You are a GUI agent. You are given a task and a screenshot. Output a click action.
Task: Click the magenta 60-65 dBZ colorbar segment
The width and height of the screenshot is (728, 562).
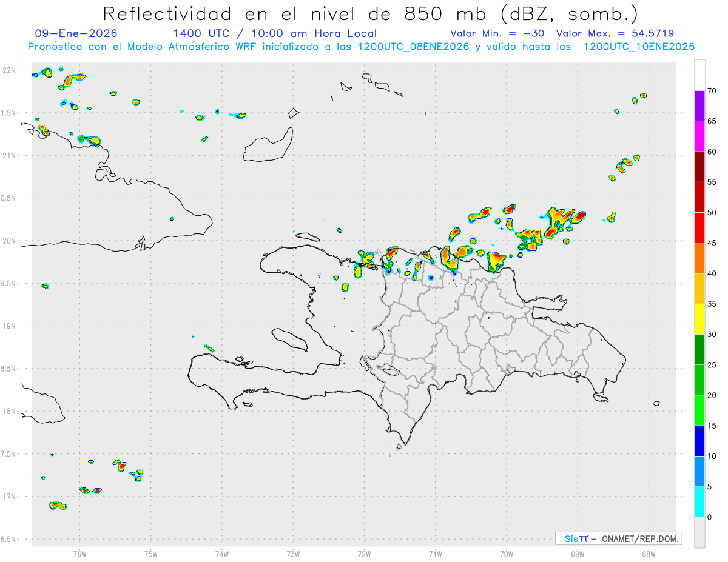coord(699,136)
